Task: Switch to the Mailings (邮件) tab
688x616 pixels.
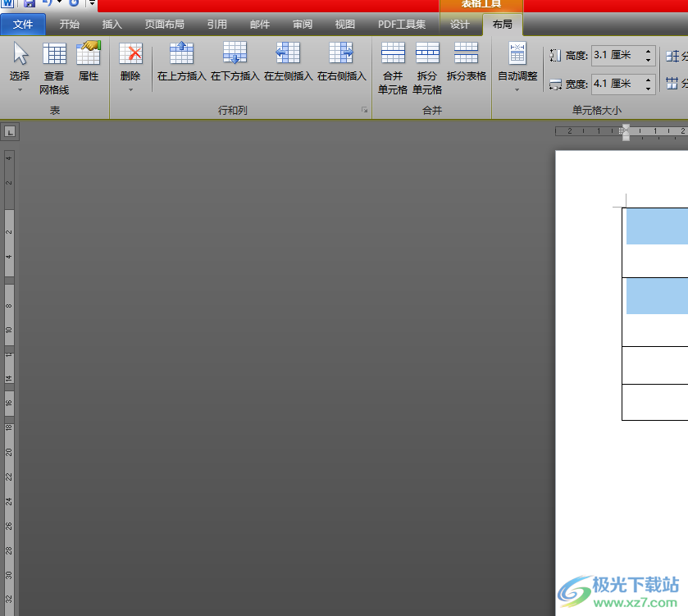Action: click(260, 24)
